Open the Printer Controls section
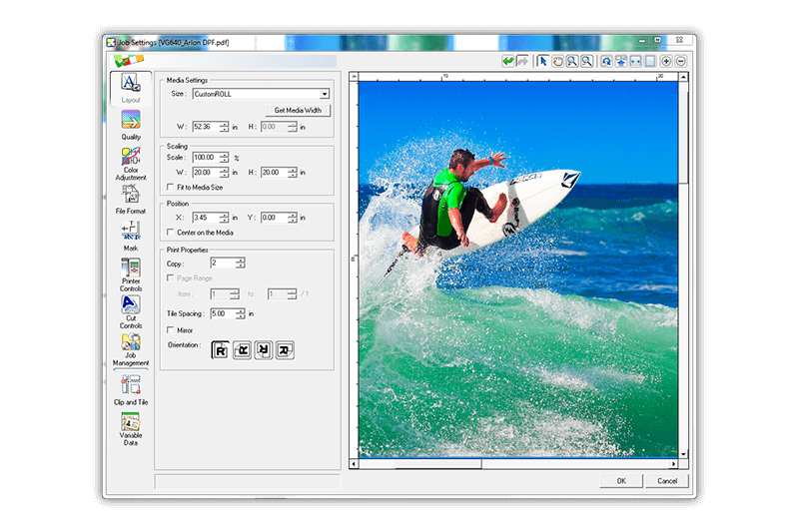Viewport: 799px width, 532px height. click(x=131, y=268)
